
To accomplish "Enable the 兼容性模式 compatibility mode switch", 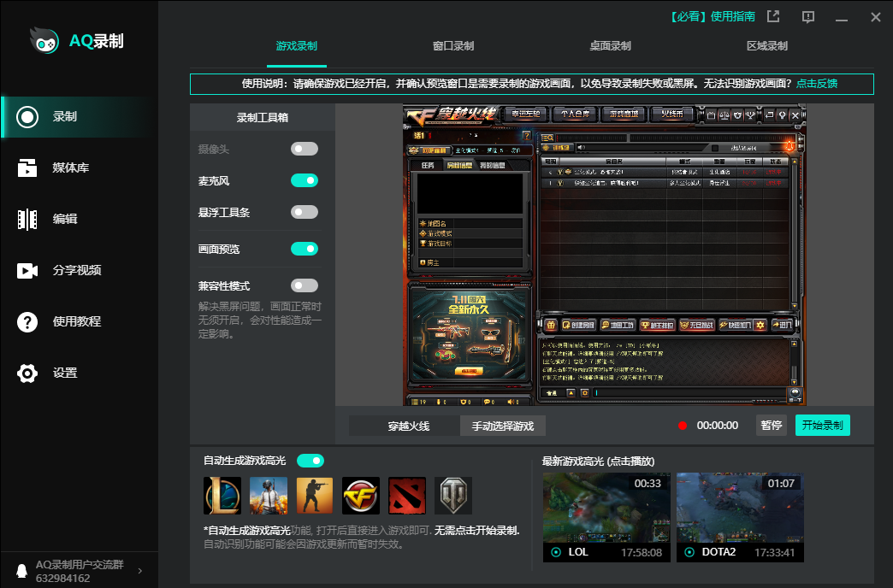I will click(x=305, y=285).
